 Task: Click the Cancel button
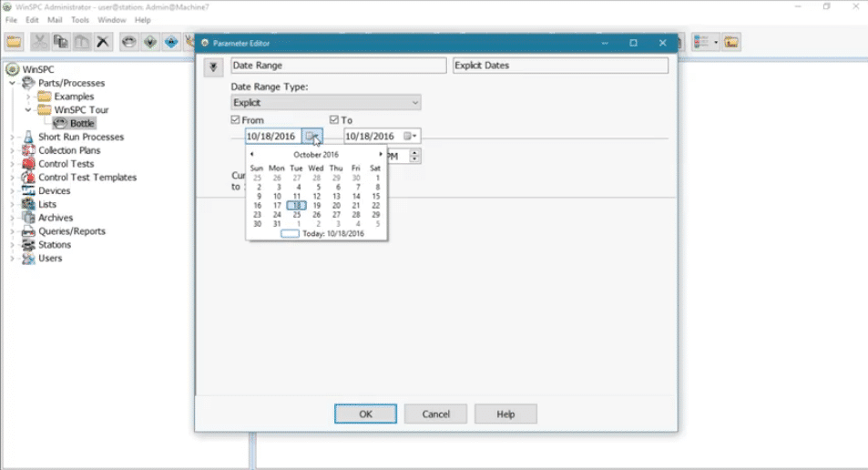point(436,414)
